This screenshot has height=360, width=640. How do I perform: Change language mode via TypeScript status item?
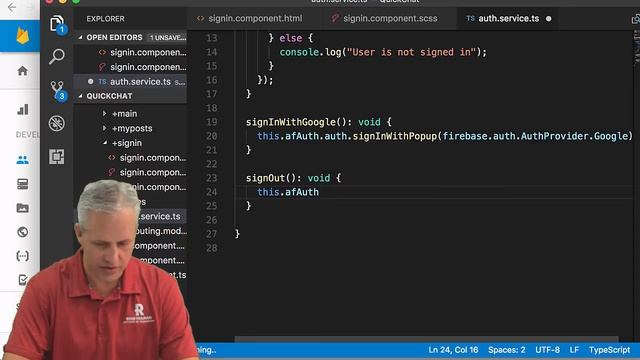click(609, 350)
